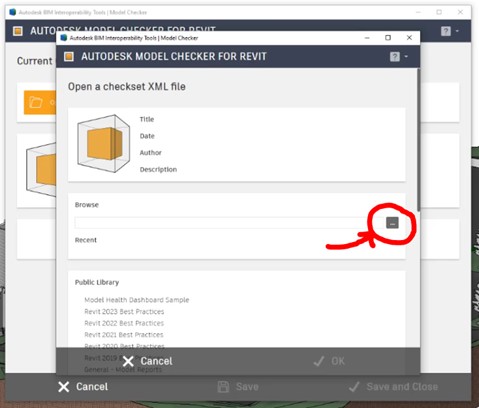Open help icon in background Model Checker window
This screenshot has width=479, height=408.
(446, 31)
